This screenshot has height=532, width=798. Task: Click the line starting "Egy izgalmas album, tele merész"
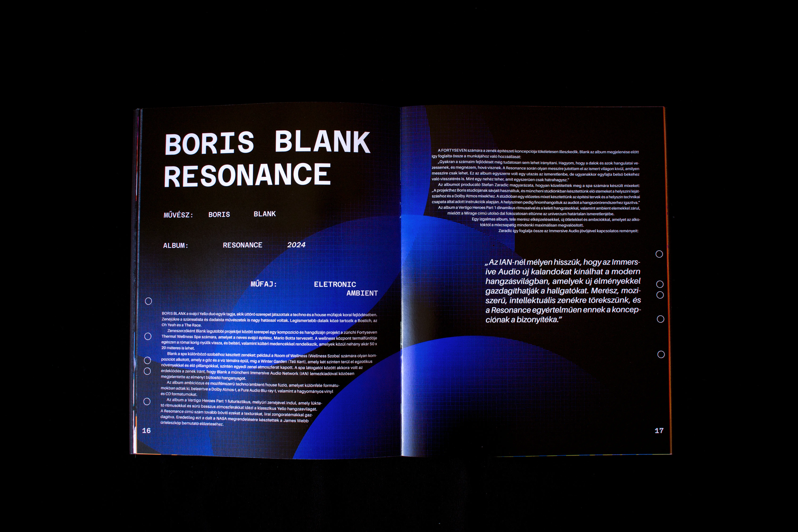pos(556,220)
